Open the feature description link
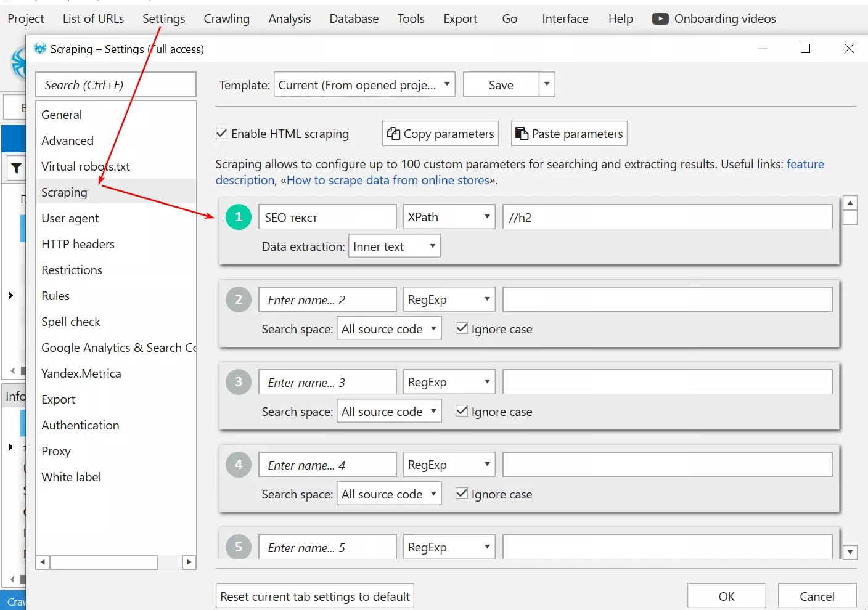868x610 pixels. pyautogui.click(x=805, y=164)
